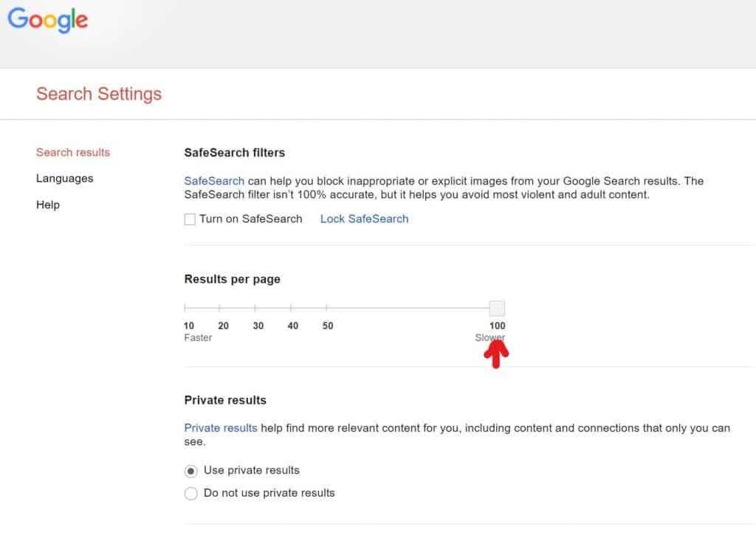Open the Search results settings section
The width and height of the screenshot is (756, 535).
coord(72,153)
